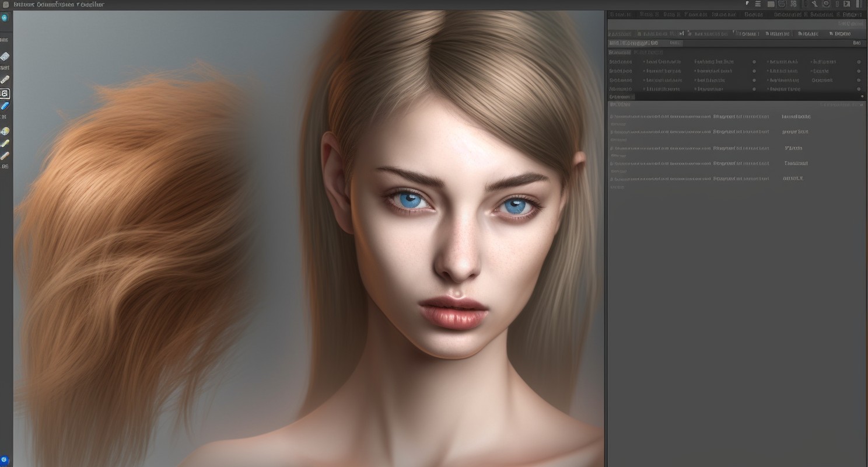Click the small arrow right of the properties grid footer
This screenshot has width=868, height=467.
pyautogui.click(x=862, y=96)
